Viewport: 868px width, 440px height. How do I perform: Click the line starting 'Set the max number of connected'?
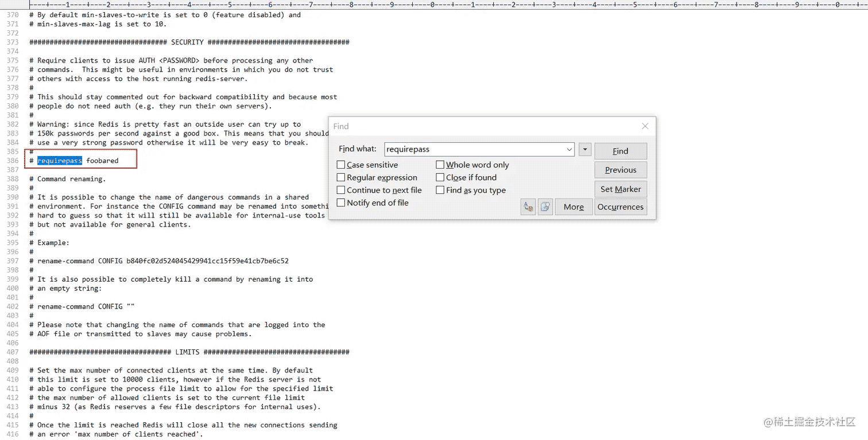point(171,371)
